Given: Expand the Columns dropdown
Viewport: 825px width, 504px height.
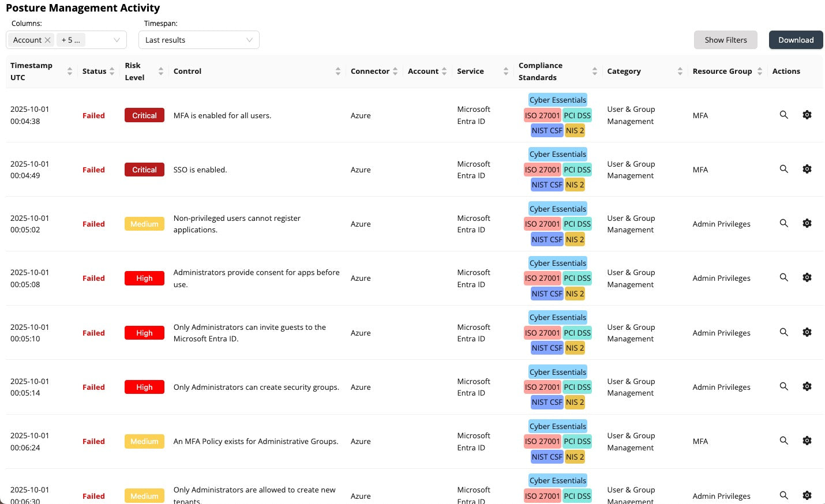Looking at the screenshot, I should [117, 40].
